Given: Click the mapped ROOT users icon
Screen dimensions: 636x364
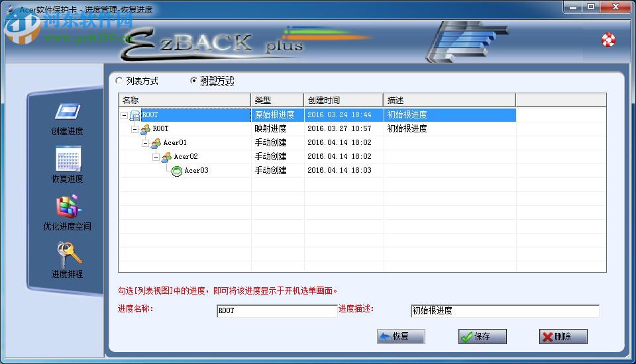Looking at the screenshot, I should click(145, 129).
